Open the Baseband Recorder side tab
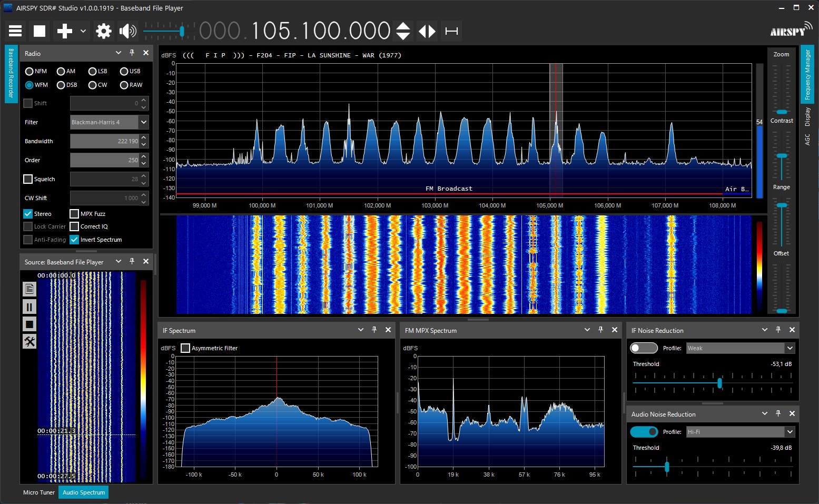Screen dimensions: 819x504 tap(11, 74)
